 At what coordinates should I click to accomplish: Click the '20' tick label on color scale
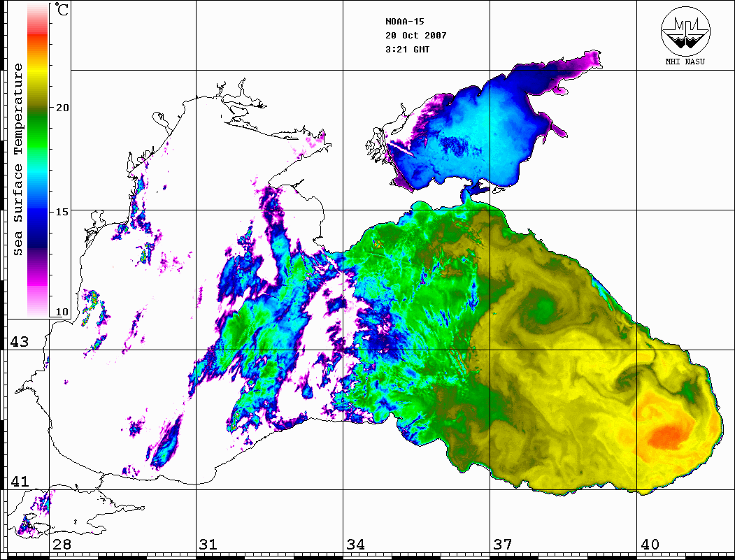pyautogui.click(x=62, y=108)
